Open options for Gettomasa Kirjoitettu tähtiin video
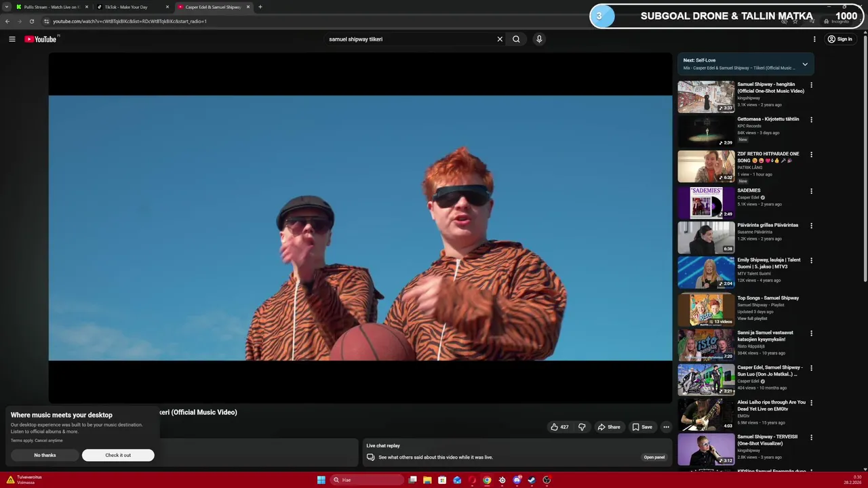 click(x=811, y=120)
